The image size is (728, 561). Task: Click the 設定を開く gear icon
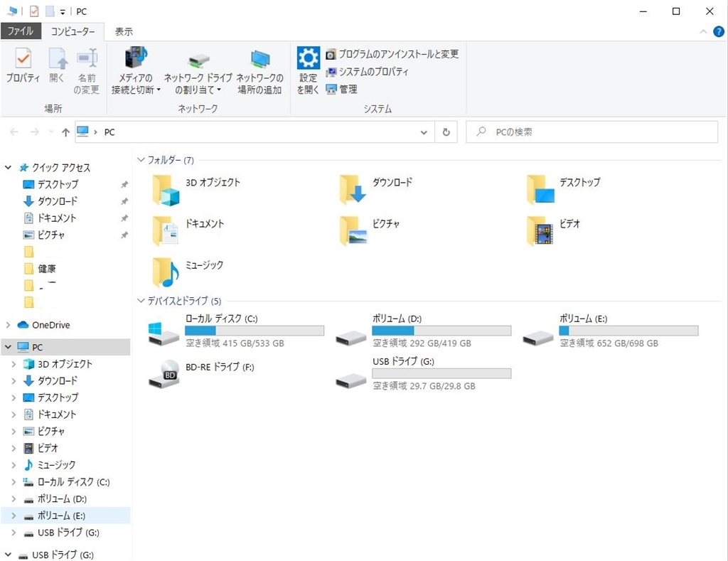(x=309, y=58)
